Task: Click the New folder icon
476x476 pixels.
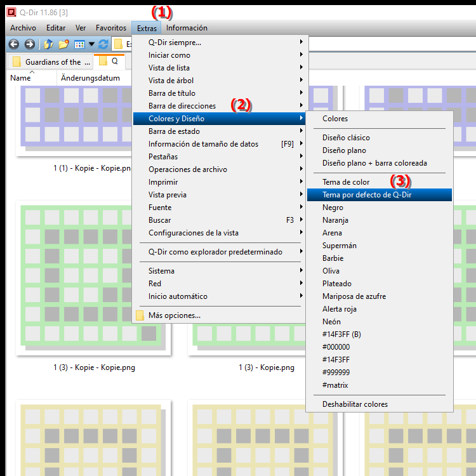Action: (63, 44)
